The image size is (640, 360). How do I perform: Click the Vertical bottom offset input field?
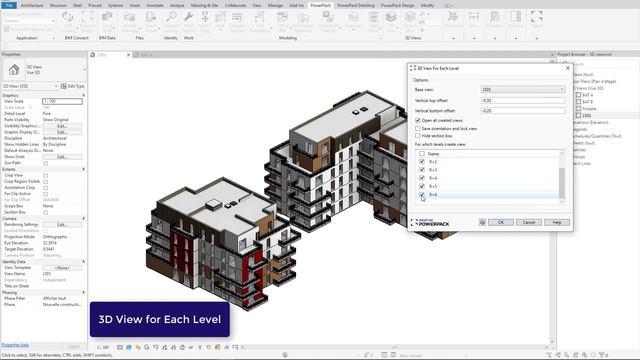tap(523, 111)
